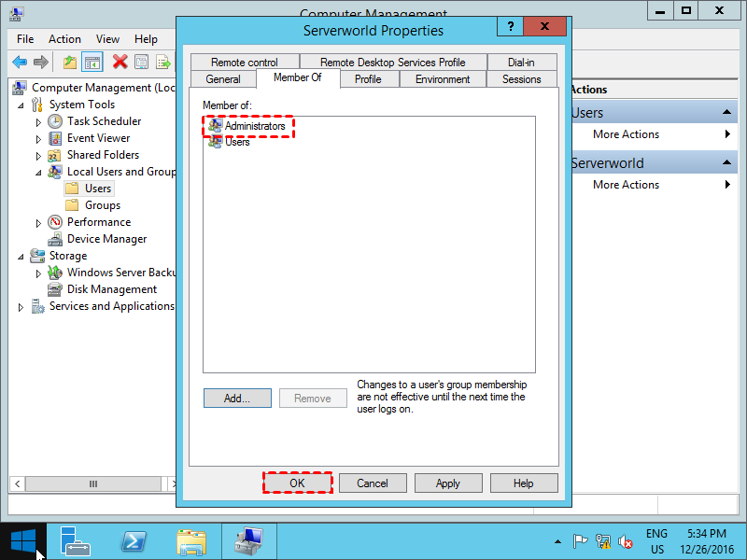Click the tree pane horizontal scrollbar thumb
747x560 pixels.
click(92, 483)
